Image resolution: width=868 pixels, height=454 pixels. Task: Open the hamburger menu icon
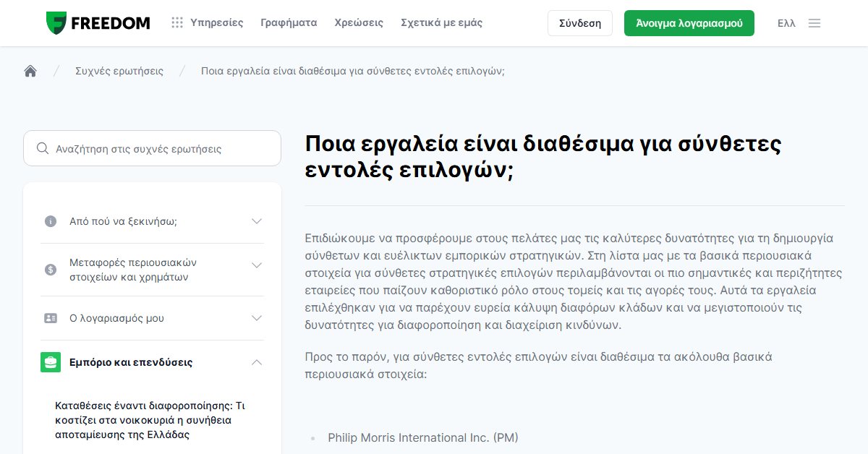[x=814, y=23]
